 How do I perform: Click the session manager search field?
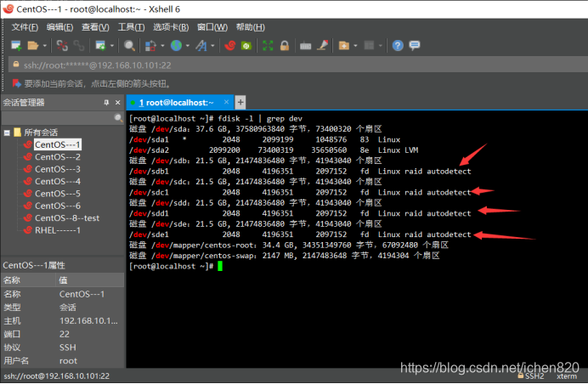(58, 118)
